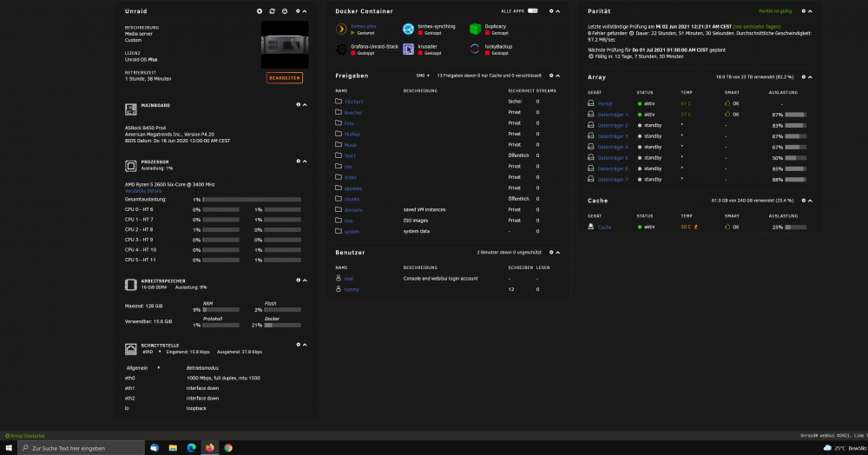This screenshot has width=868, height=455.
Task: Open the luckyBackup container icon
Action: pyautogui.click(x=475, y=49)
